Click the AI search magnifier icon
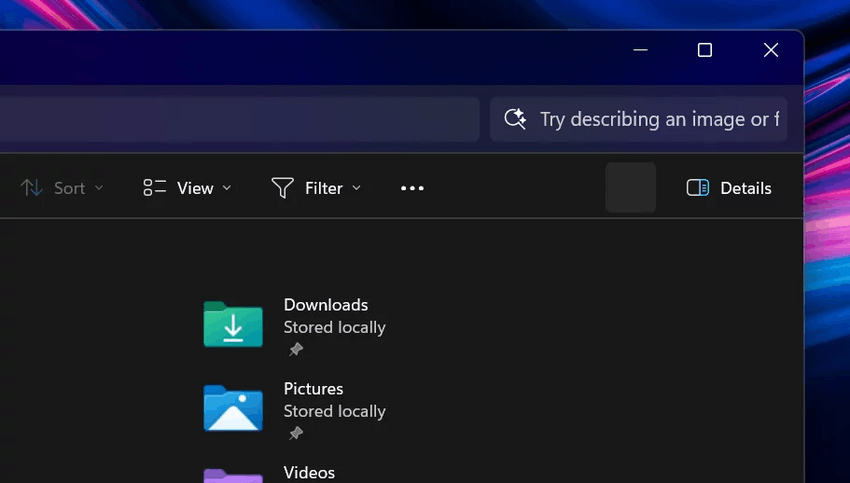Image resolution: width=850 pixels, height=483 pixels. point(515,119)
